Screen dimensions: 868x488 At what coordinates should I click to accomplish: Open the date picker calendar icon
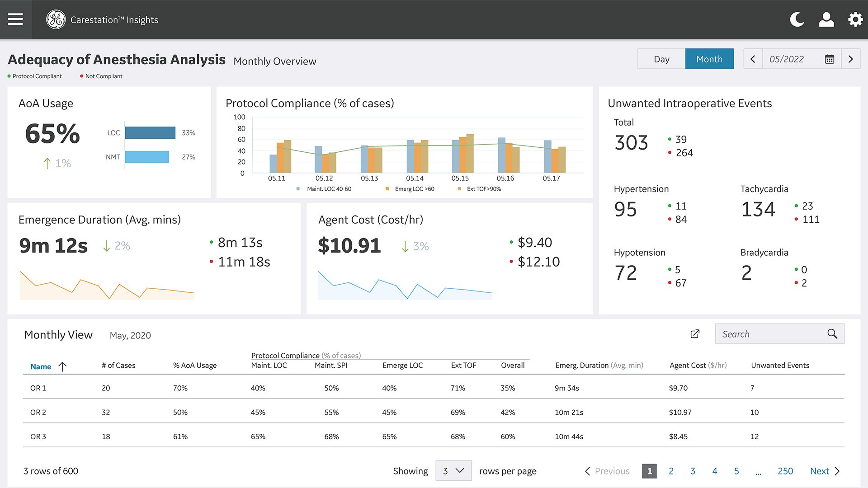click(x=829, y=59)
